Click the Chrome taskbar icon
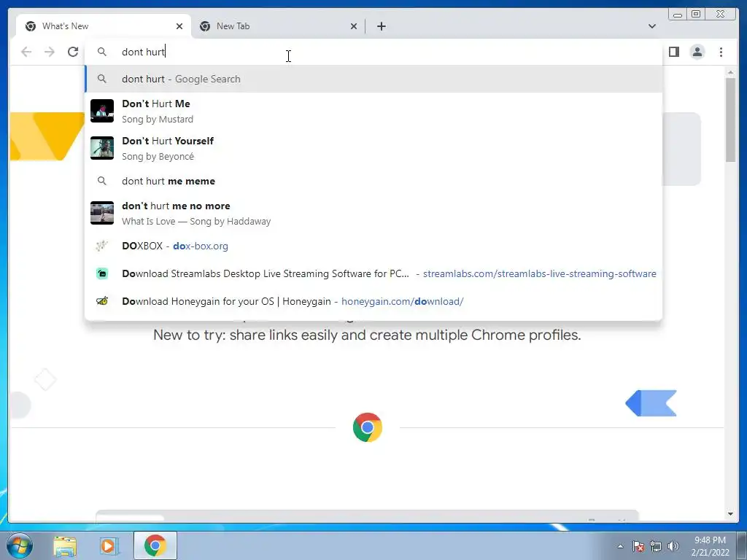This screenshot has height=560, width=747. 155,545
